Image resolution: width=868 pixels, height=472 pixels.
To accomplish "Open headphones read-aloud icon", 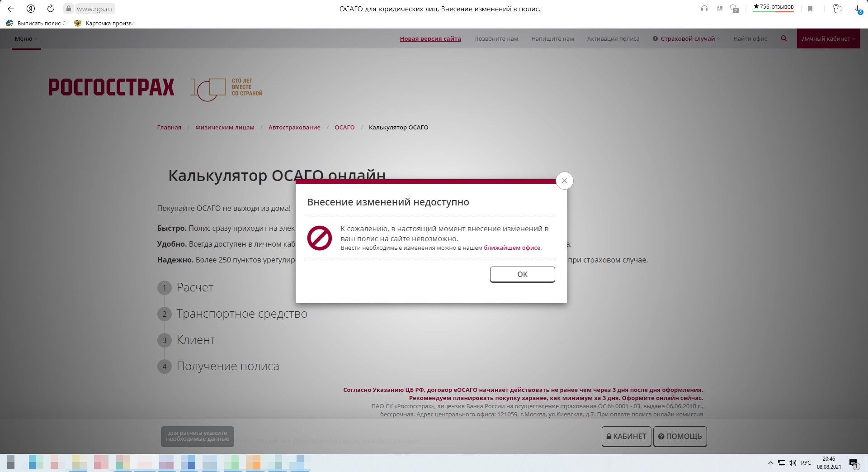I will (704, 9).
